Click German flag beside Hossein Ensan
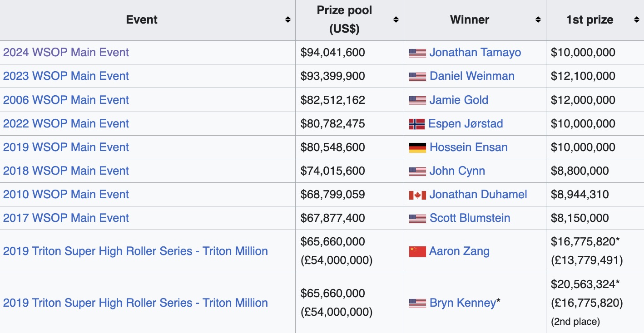 [417, 147]
